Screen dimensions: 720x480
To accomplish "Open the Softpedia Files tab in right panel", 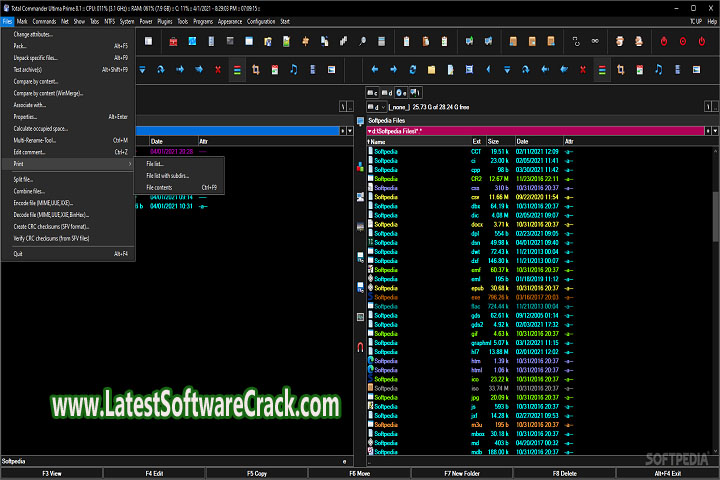I will click(387, 121).
